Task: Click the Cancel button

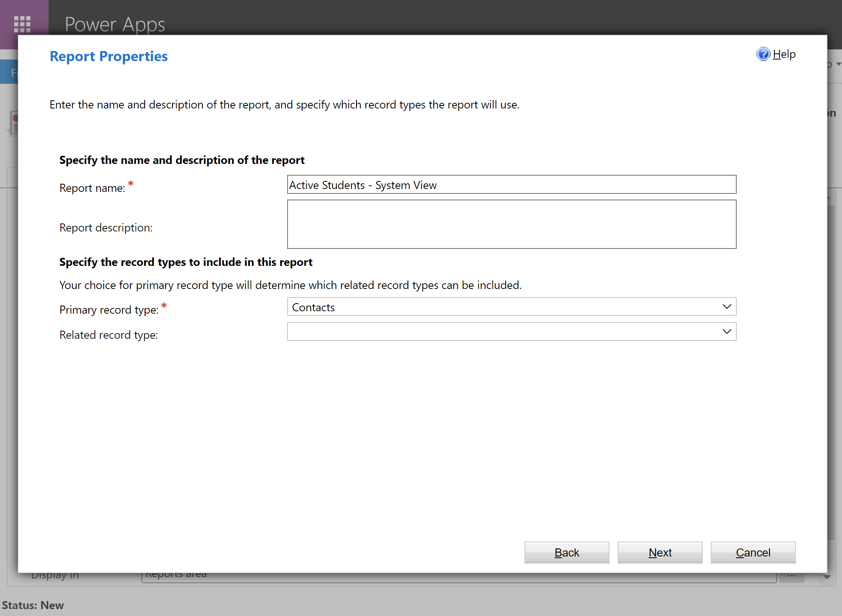Action: click(753, 552)
